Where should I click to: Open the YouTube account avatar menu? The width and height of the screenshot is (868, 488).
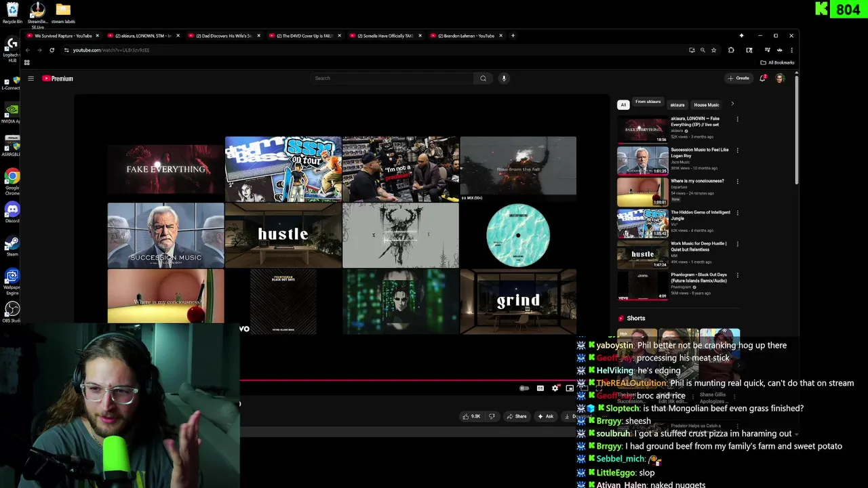point(780,79)
